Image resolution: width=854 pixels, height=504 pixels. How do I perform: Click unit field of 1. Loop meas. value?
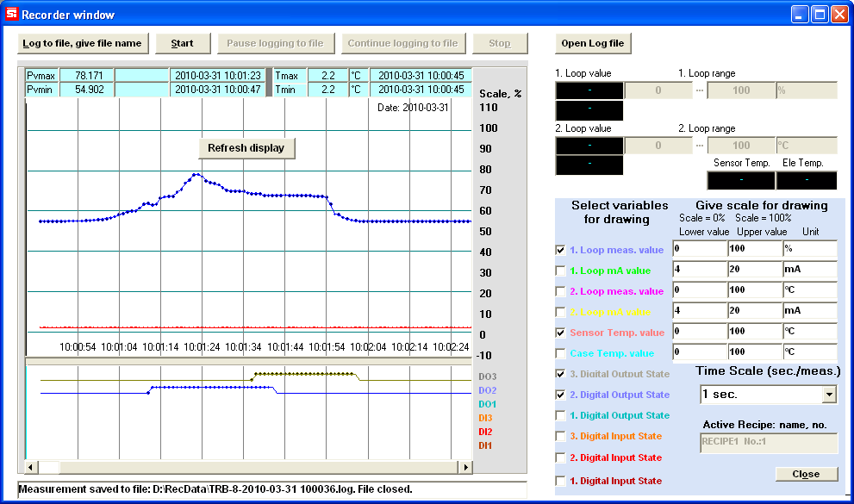click(x=810, y=249)
